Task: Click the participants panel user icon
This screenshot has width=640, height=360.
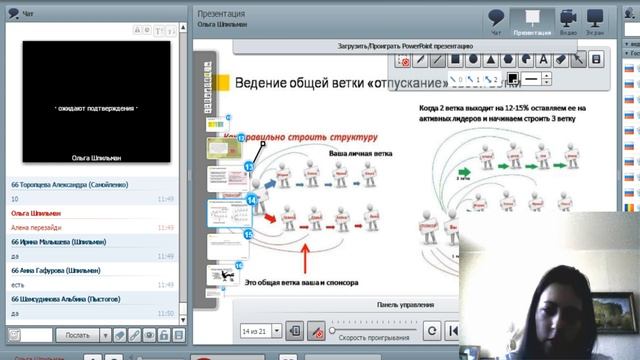Action: (x=629, y=13)
